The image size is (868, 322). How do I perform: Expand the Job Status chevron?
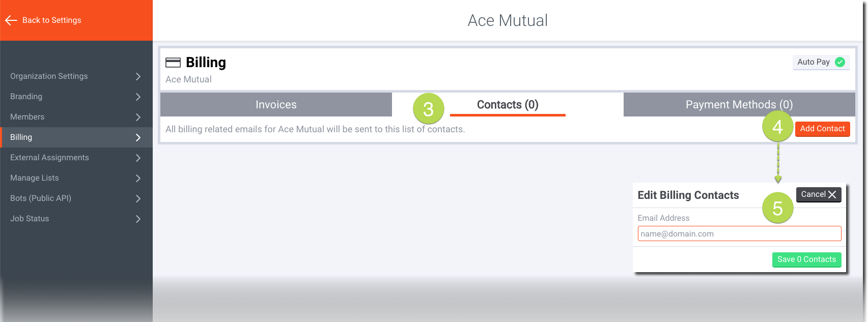138,219
